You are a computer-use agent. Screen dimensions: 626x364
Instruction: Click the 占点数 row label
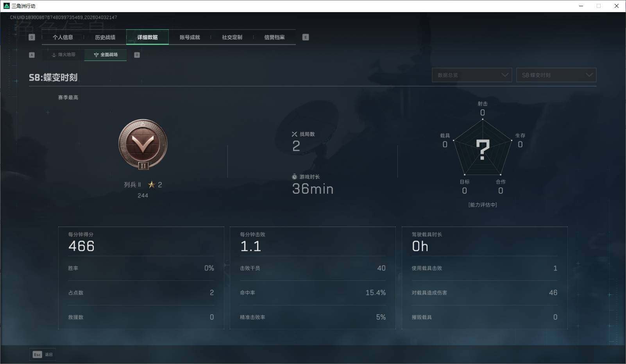(76, 293)
